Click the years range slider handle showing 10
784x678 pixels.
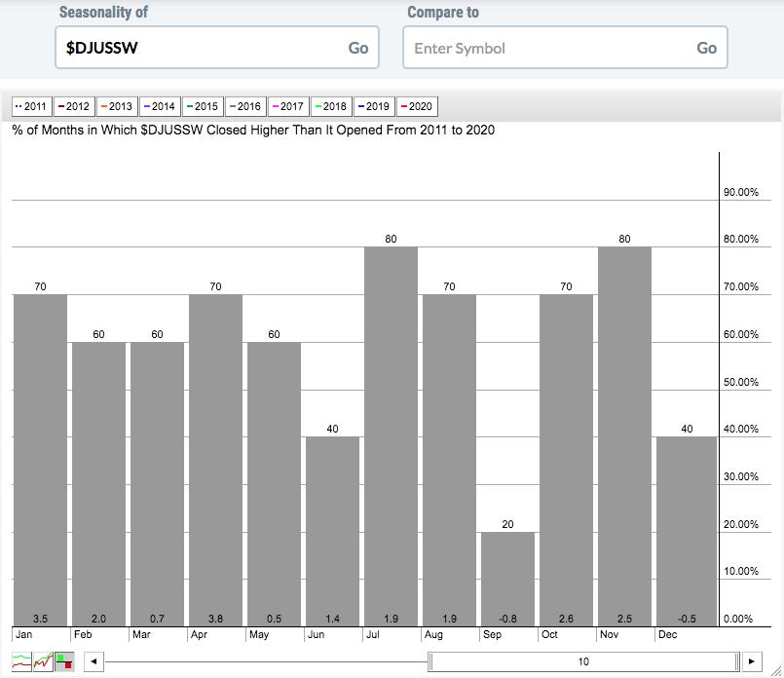(583, 661)
